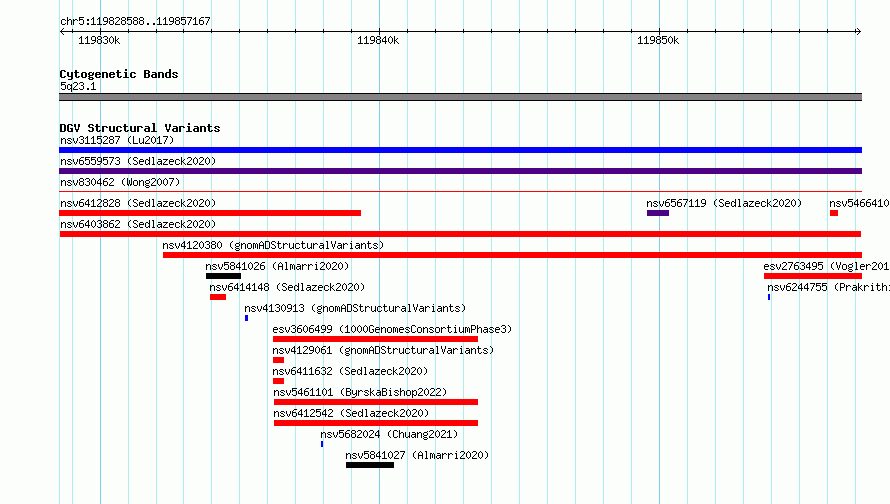Click the right arrow at ruler end
This screenshot has height=504, width=890.
pos(858,32)
